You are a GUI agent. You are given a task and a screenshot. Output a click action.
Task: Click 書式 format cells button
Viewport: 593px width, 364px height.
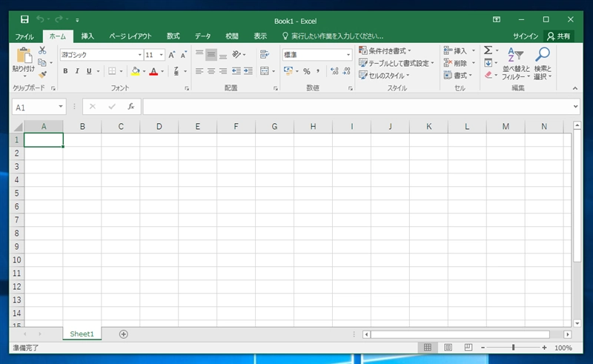(458, 76)
